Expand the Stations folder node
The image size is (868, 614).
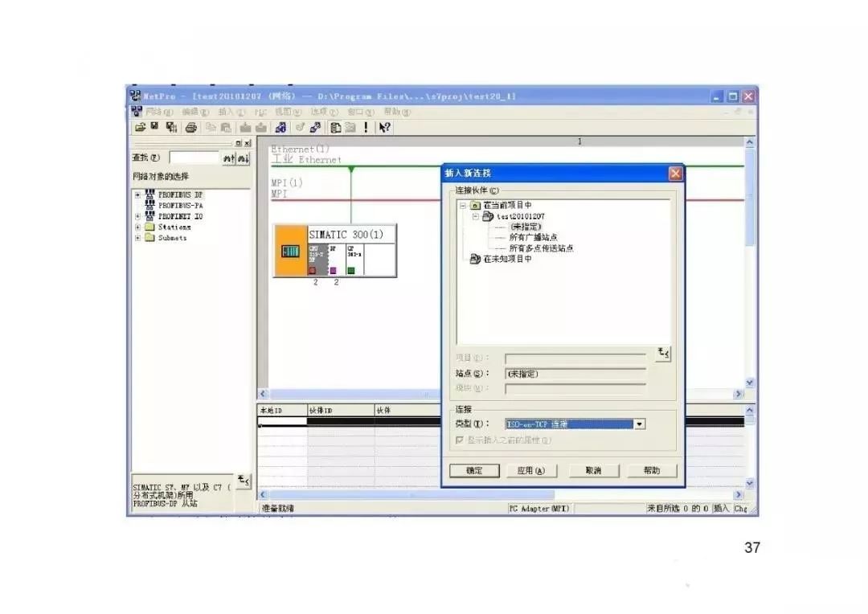pyautogui.click(x=137, y=227)
